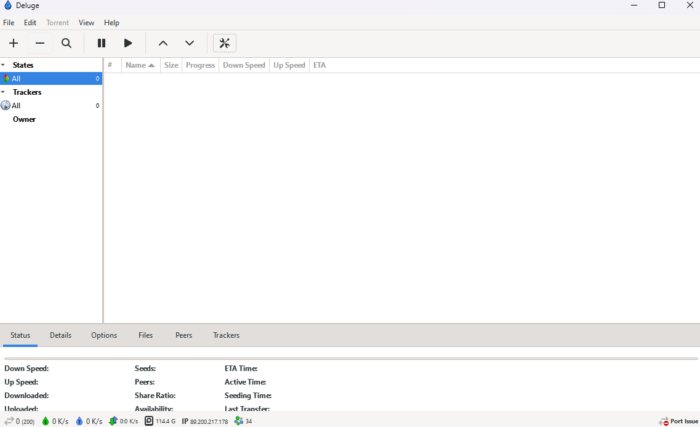Viewport: 700px width, 427px height.
Task: Open the Edit menu
Action: tap(30, 23)
